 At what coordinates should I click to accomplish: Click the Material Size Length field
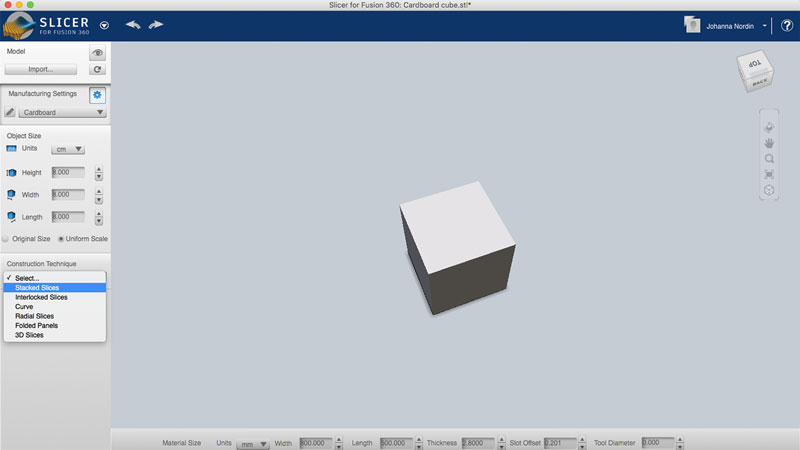click(x=396, y=443)
